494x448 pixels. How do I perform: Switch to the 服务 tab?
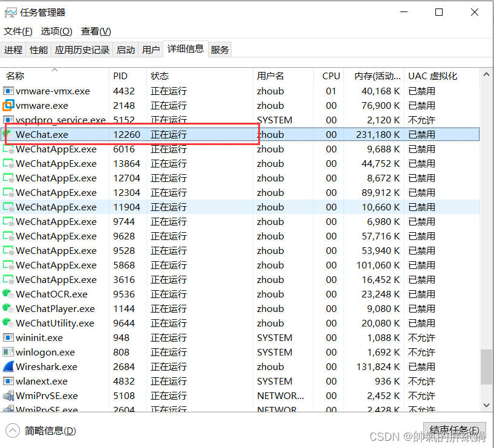(219, 50)
